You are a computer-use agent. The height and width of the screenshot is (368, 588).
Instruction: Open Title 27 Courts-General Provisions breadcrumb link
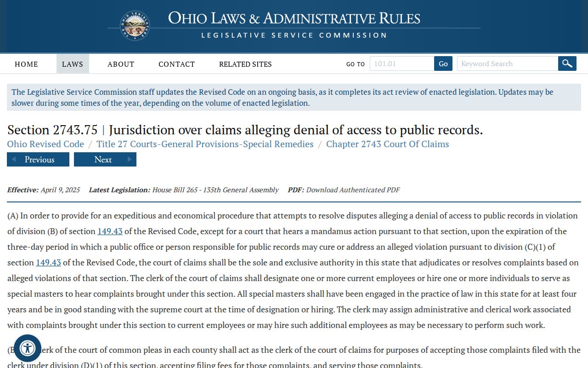205,144
